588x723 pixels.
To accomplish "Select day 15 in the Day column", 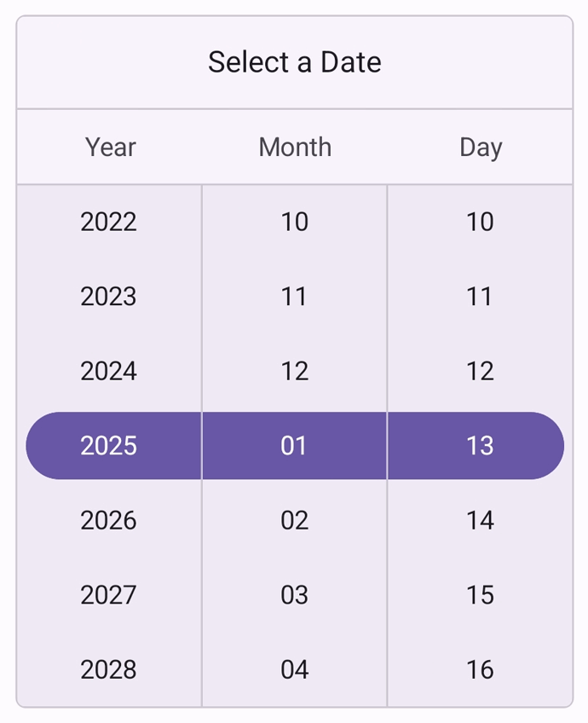I will click(479, 595).
